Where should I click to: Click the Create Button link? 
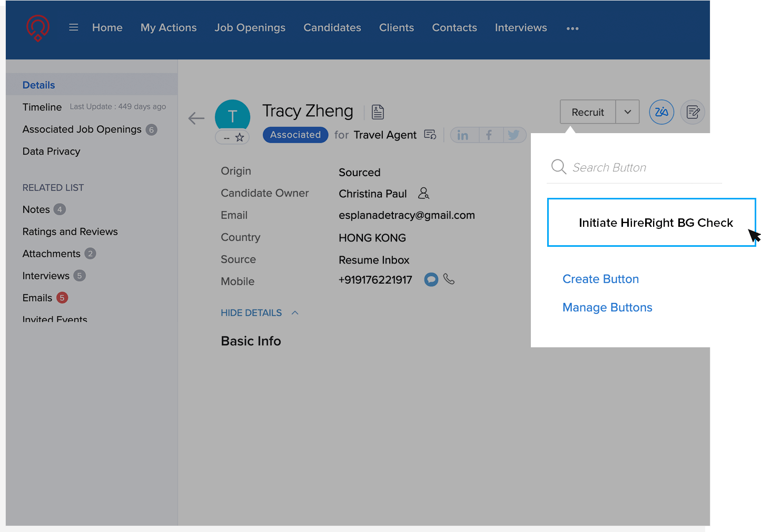pos(600,279)
